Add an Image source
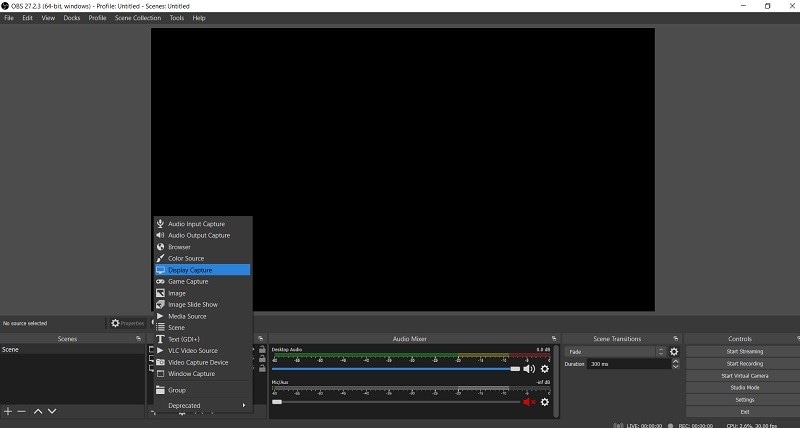This screenshot has width=800, height=428. coord(203,293)
